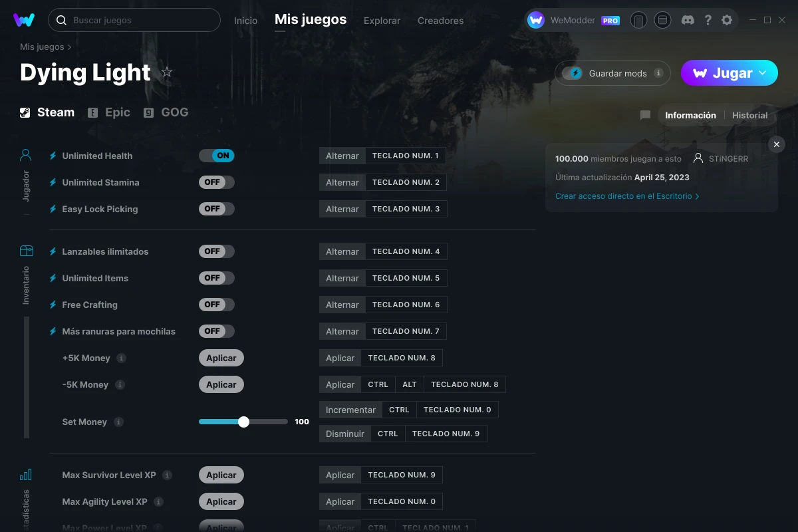
Task: Change Incrementar hotkey TECLADO NUM. 0
Action: click(x=458, y=410)
